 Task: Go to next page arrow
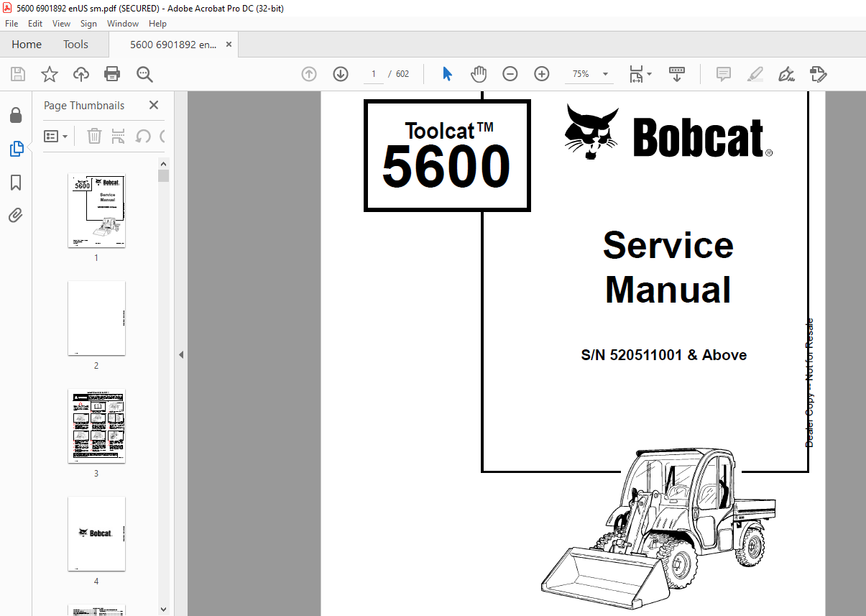coord(341,74)
